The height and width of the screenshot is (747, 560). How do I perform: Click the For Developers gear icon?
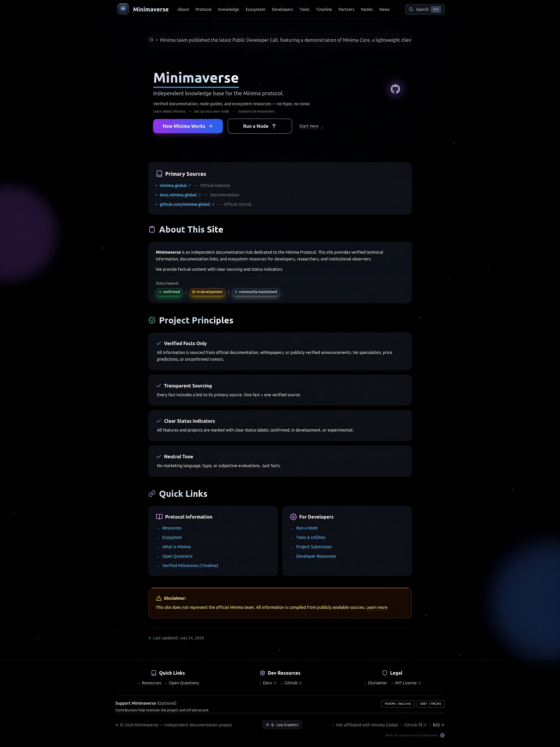[x=293, y=517]
